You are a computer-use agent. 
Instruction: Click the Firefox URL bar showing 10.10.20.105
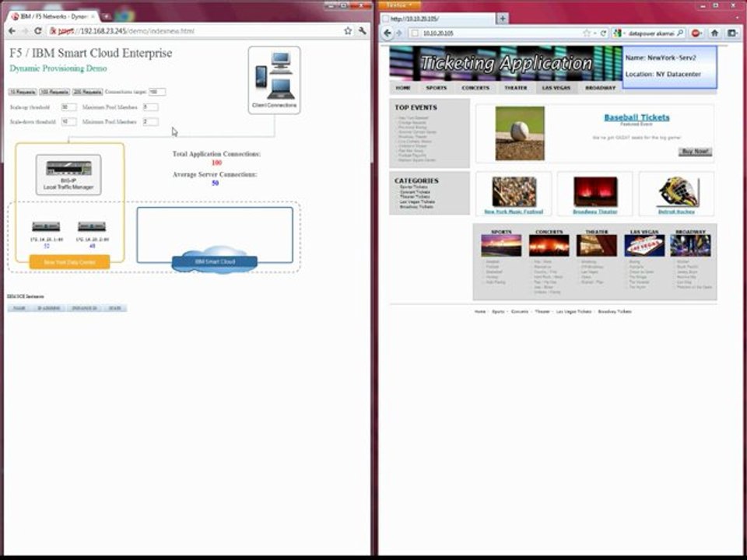click(496, 33)
